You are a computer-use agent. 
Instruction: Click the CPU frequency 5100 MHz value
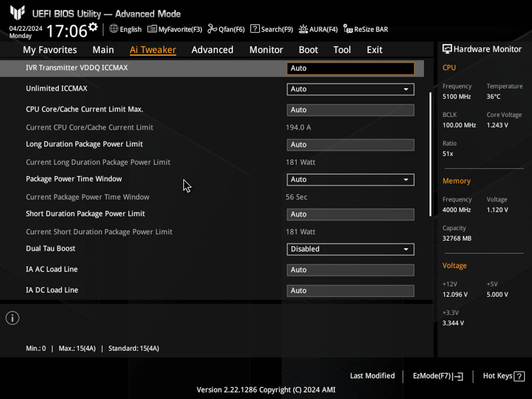[x=457, y=96]
